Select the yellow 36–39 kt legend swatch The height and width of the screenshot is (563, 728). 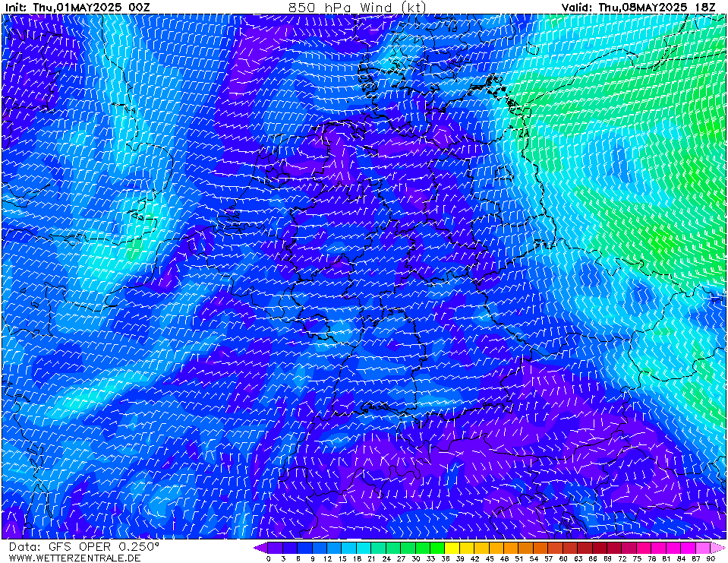coord(452,548)
